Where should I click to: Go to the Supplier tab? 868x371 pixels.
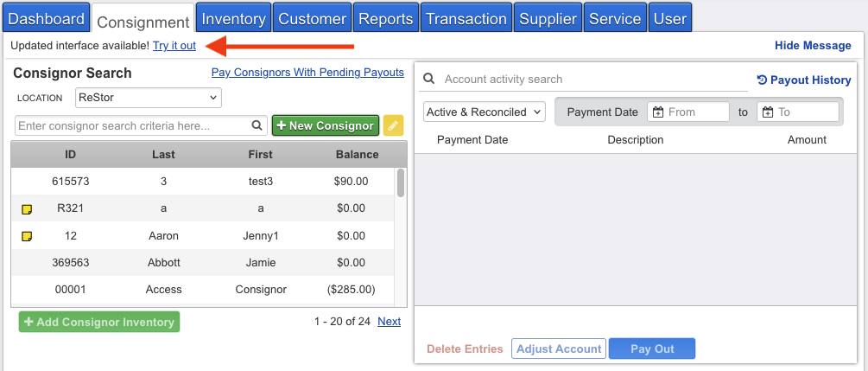pyautogui.click(x=548, y=18)
